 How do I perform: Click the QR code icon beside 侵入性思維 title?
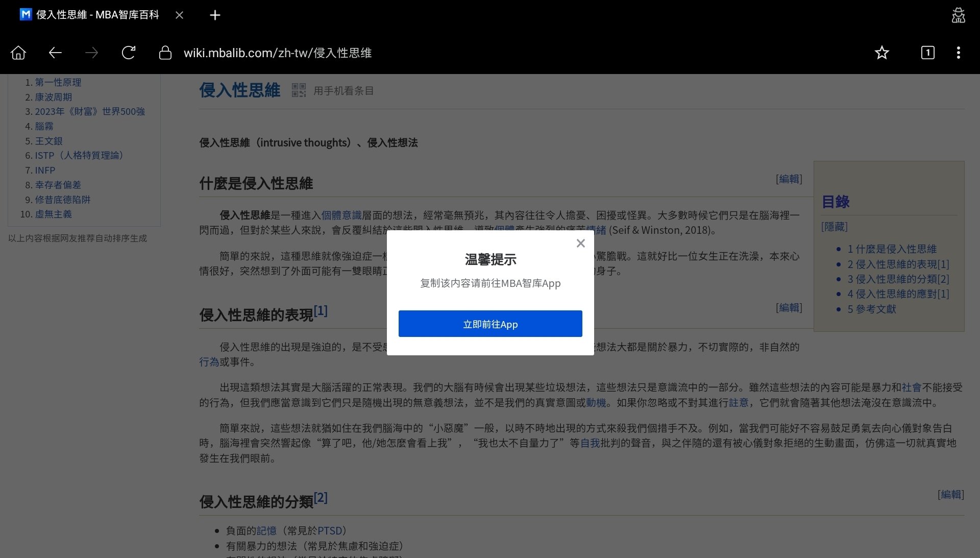point(299,90)
